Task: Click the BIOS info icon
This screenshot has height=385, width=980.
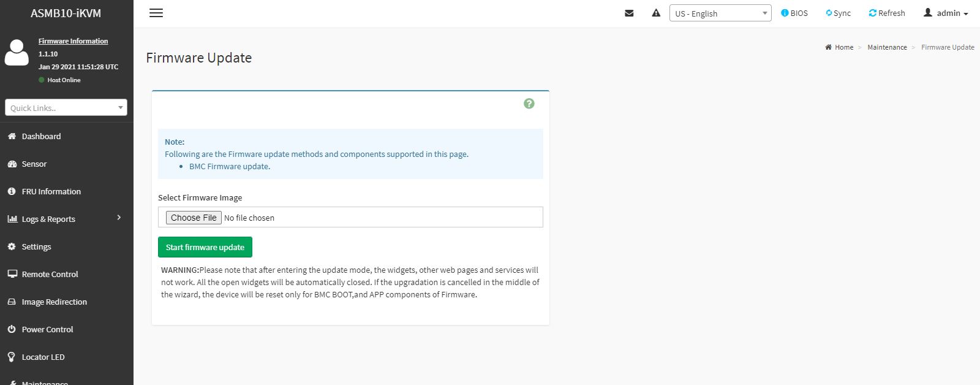Action: pyautogui.click(x=785, y=13)
